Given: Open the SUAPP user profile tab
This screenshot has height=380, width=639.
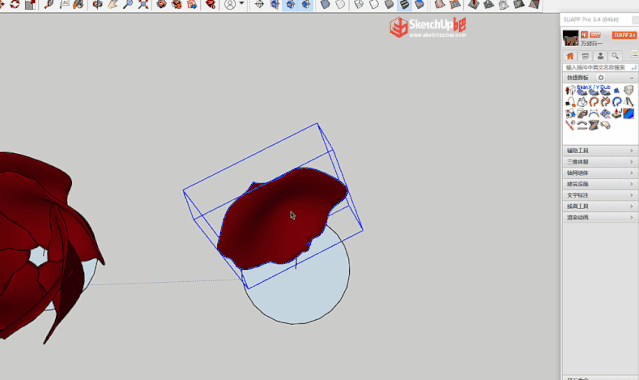Looking at the screenshot, I should coord(600,56).
